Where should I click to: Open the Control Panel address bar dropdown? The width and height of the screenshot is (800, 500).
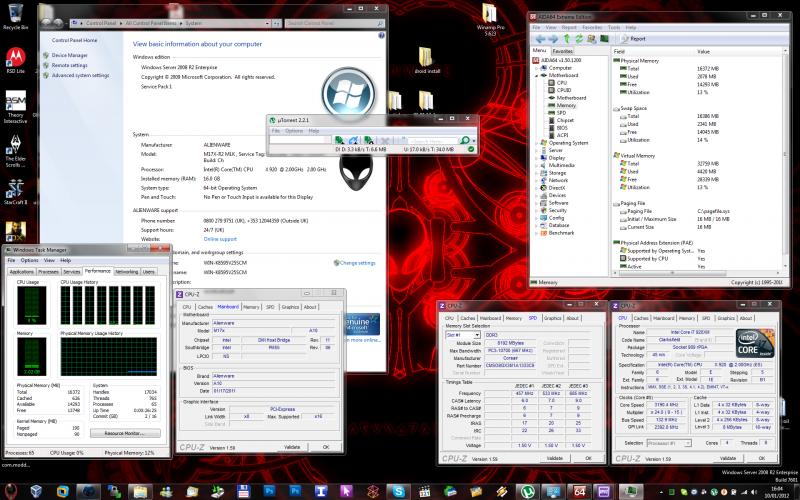click(267, 23)
